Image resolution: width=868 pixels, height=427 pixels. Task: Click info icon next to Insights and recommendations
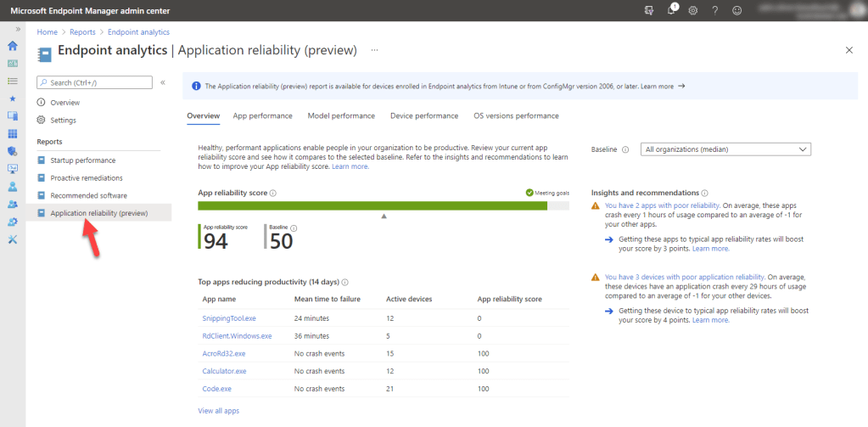coord(705,194)
